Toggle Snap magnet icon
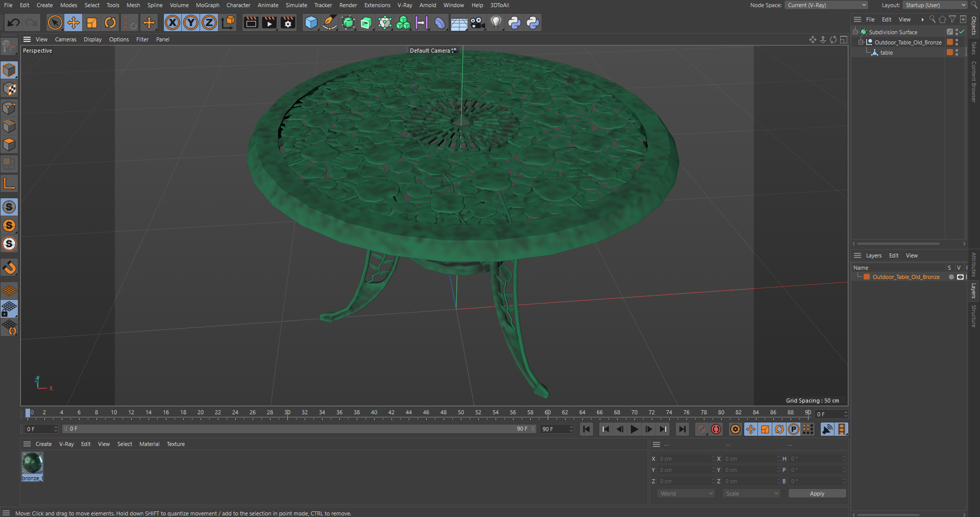980x517 pixels. (9, 267)
